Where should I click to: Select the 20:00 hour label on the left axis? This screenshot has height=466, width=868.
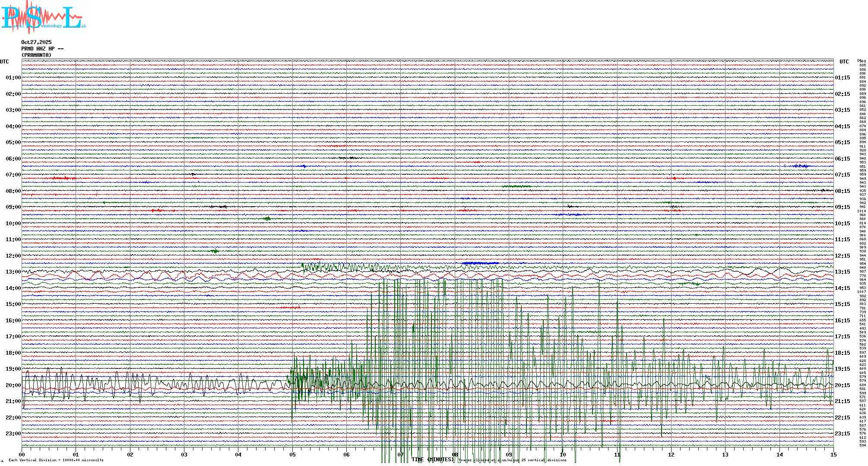pyautogui.click(x=13, y=385)
